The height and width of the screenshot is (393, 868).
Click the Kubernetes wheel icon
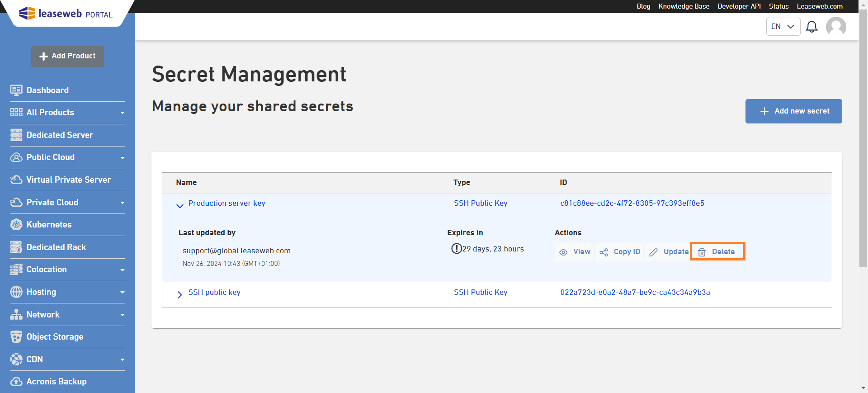pyautogui.click(x=16, y=224)
